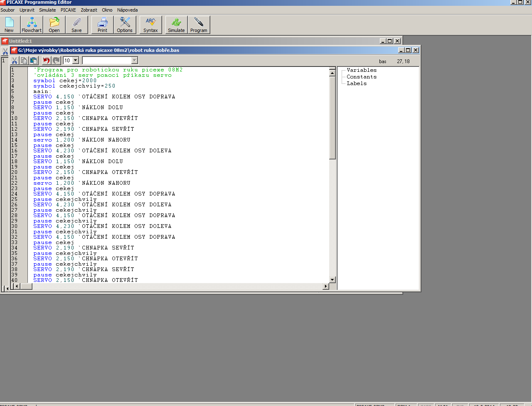The height and width of the screenshot is (406, 532).
Task: Click scissors icon in Untitled:1 window
Action: click(5, 51)
